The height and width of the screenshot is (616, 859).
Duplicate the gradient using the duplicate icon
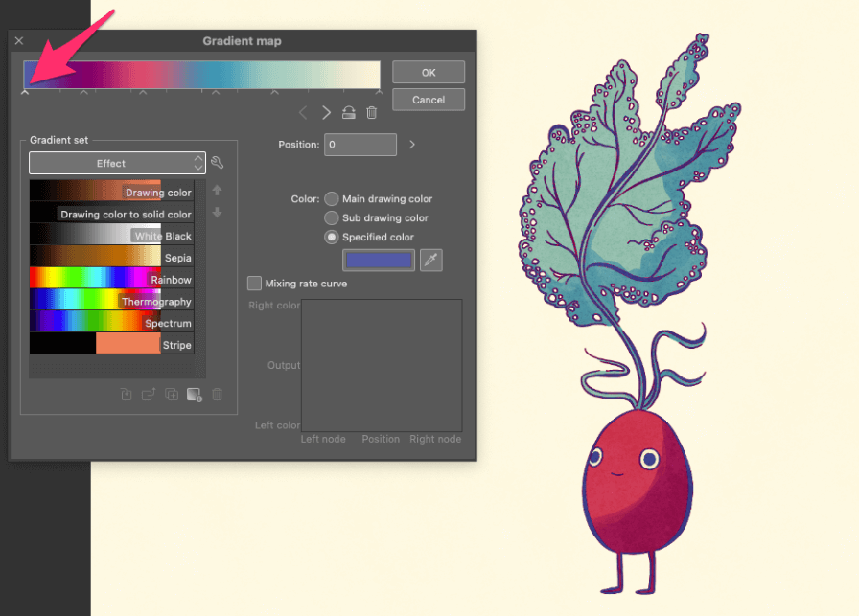point(172,395)
